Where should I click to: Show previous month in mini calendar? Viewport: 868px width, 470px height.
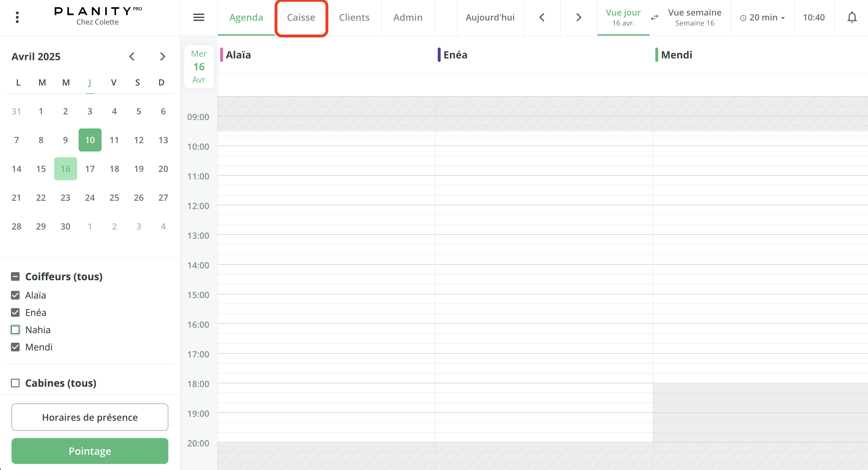(132, 56)
